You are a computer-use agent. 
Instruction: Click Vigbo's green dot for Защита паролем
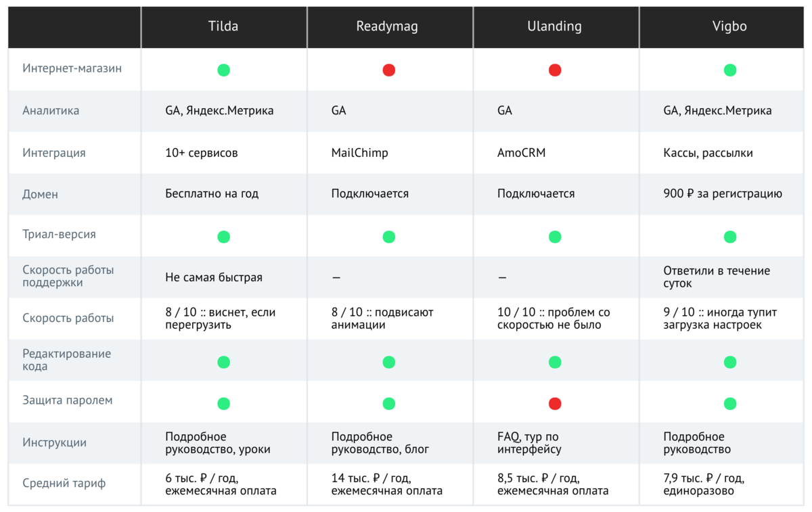click(x=729, y=404)
